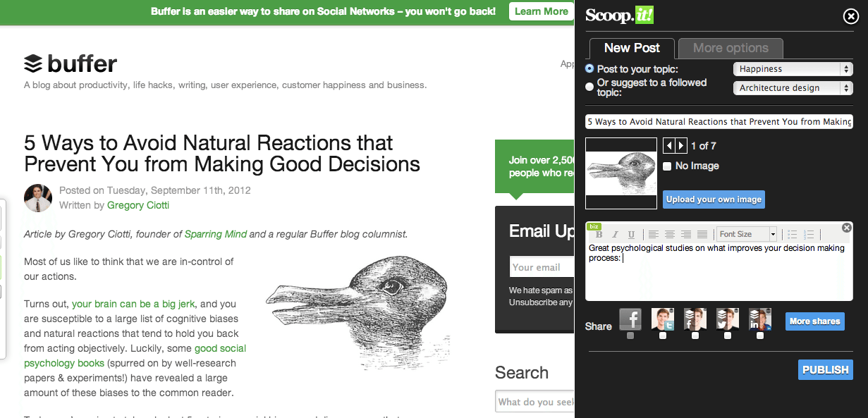Close the Scoop.it panel with the X icon

[x=850, y=16]
